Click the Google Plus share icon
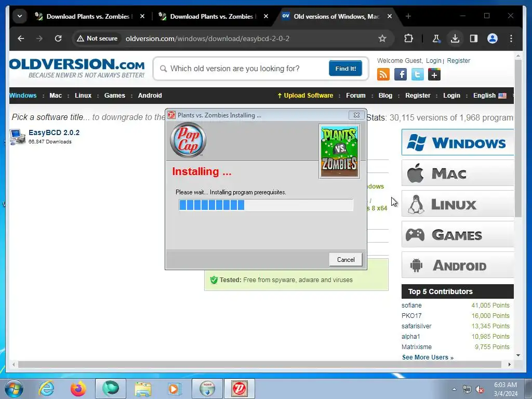The height and width of the screenshot is (399, 532). pos(434,74)
